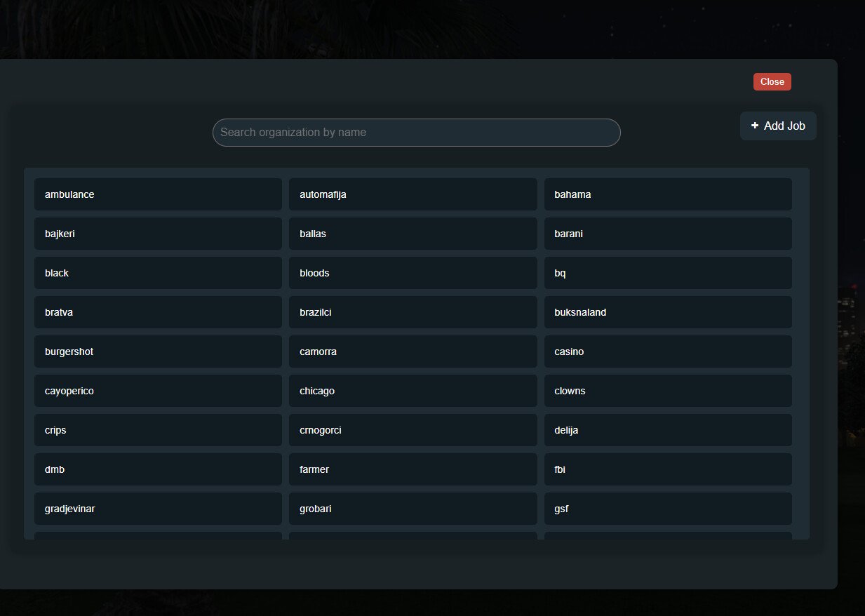Click the burgershot job entry
The width and height of the screenshot is (865, 616).
point(158,351)
